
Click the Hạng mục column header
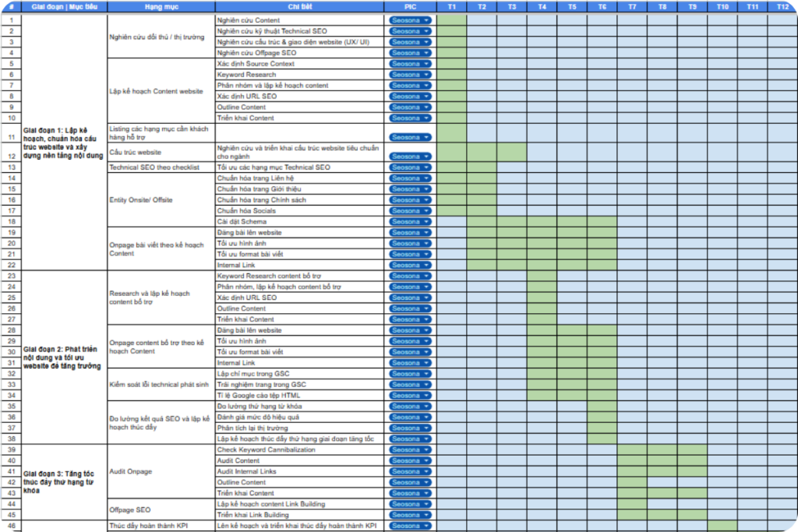click(x=161, y=6)
